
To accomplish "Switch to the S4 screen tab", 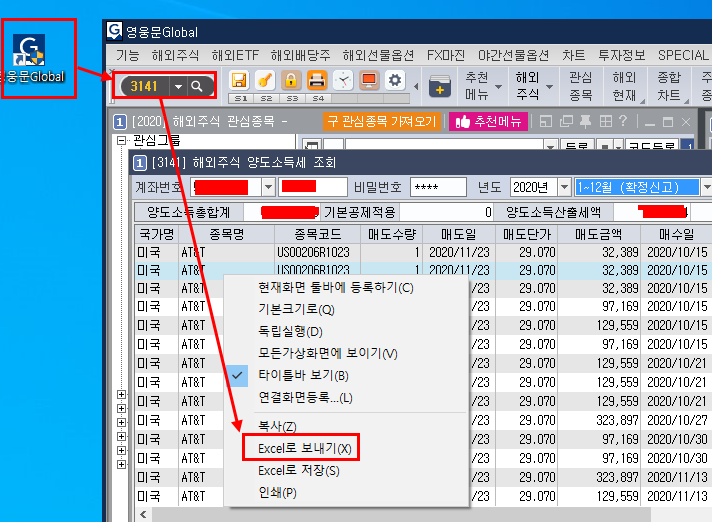I will 318,98.
